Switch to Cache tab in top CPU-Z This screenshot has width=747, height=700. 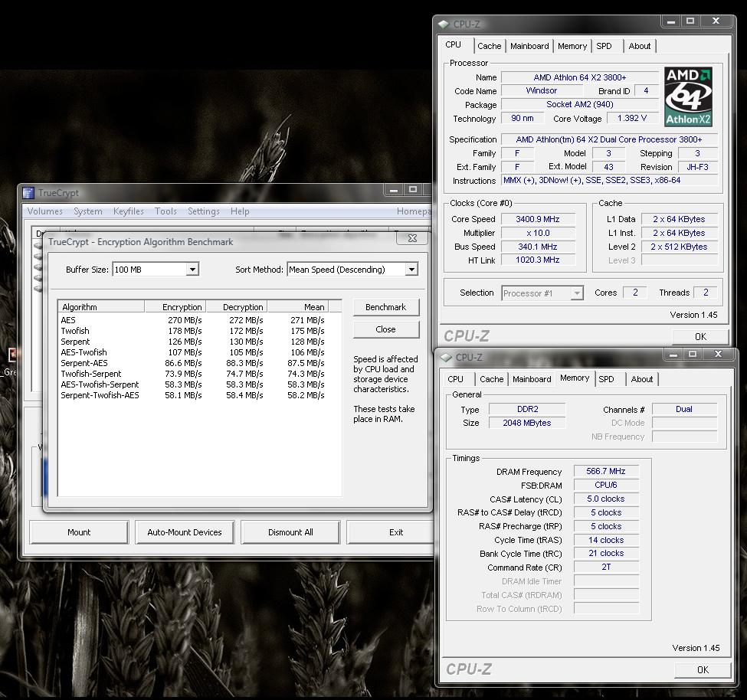tap(490, 46)
